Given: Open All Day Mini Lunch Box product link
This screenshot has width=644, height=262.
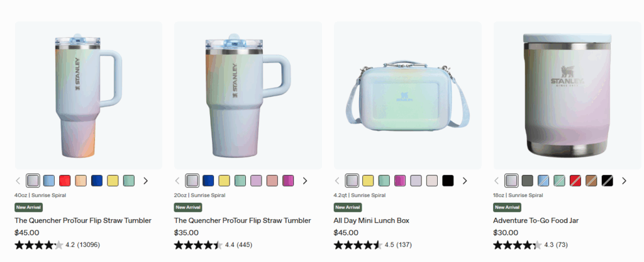Looking at the screenshot, I should (371, 220).
